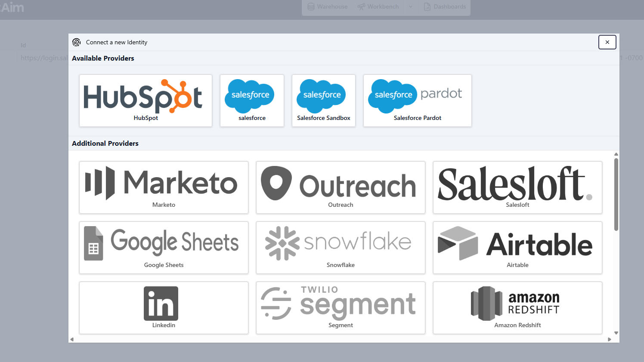Click the Marketo provider logo

coord(164,184)
